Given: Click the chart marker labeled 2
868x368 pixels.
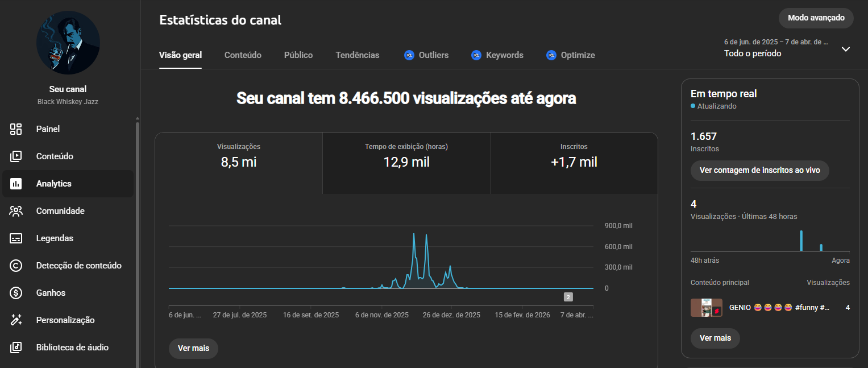Looking at the screenshot, I should click(568, 297).
